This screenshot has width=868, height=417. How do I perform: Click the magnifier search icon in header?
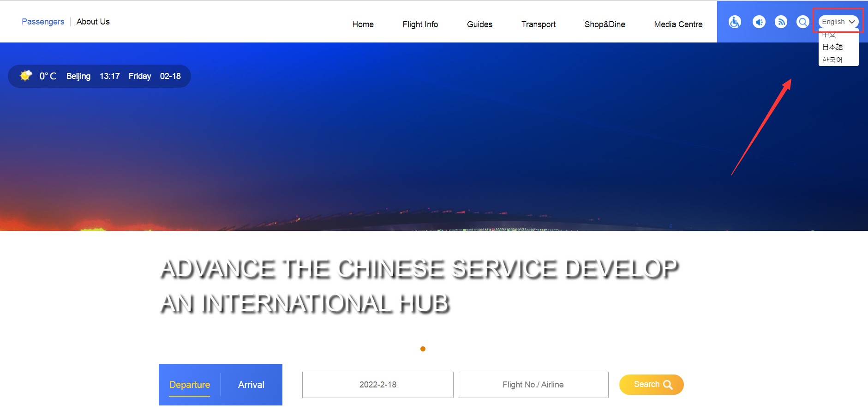pos(803,22)
